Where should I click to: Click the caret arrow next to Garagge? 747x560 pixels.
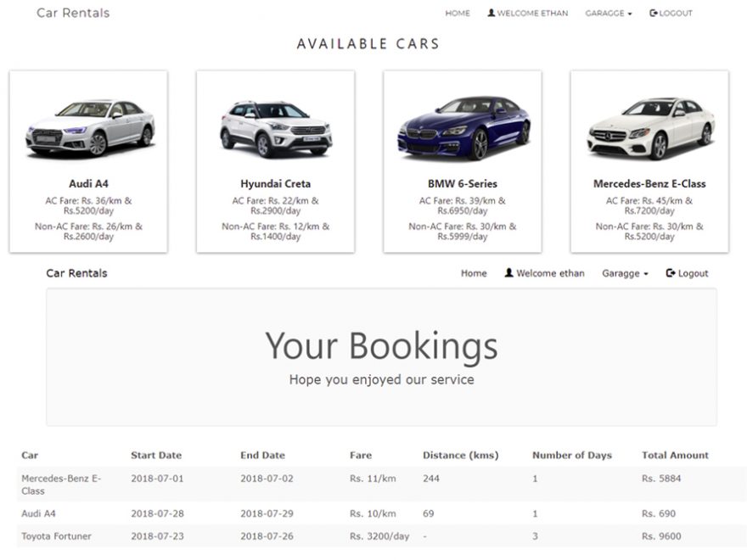point(648,273)
